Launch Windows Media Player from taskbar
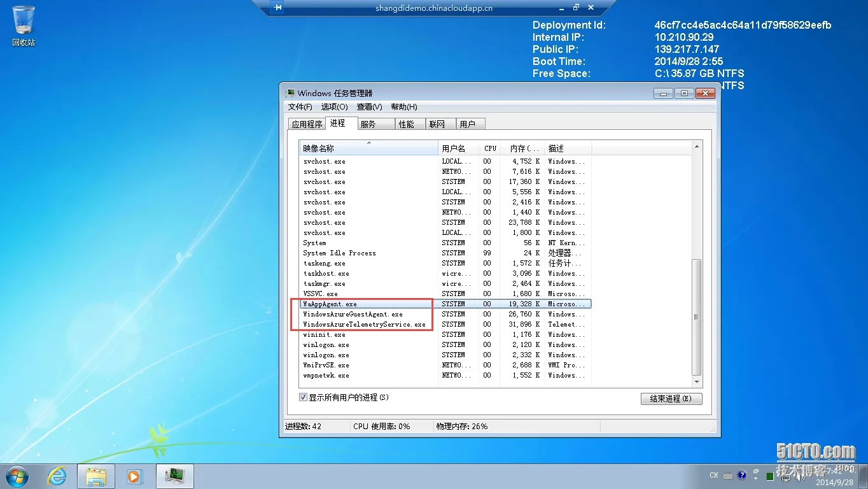This screenshot has height=489, width=868. (x=135, y=476)
